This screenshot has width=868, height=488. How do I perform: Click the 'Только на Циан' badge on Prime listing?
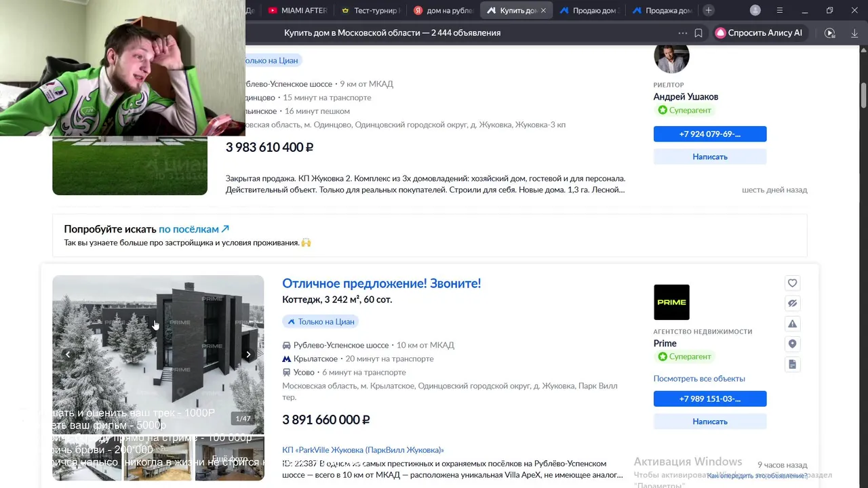coord(321,321)
